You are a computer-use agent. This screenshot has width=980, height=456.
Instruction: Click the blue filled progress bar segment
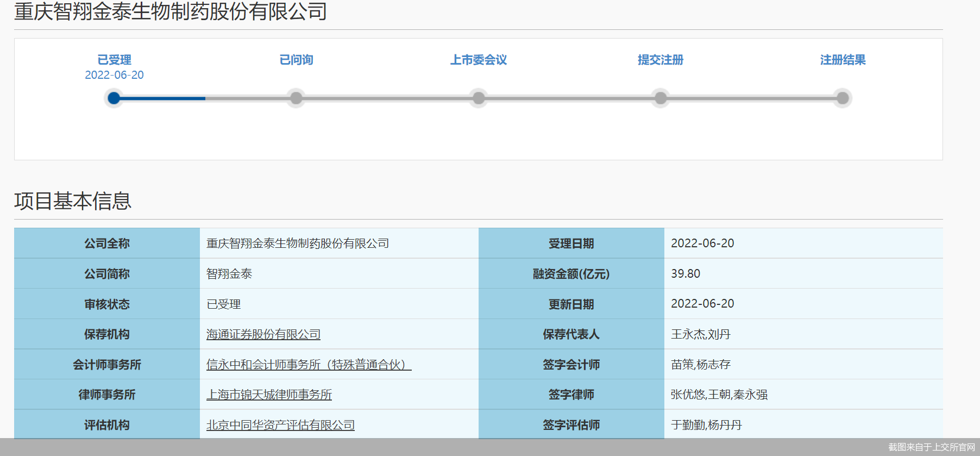tap(163, 98)
